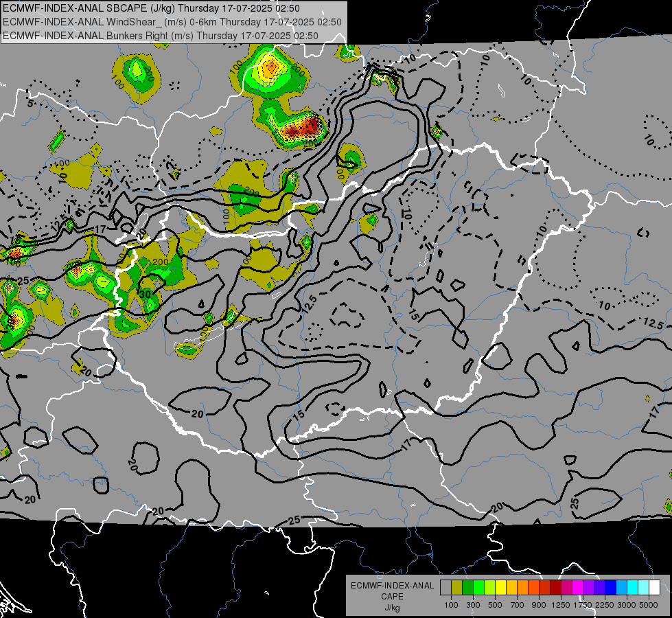Click the dark red swatch in legend
Viewport: 672px width, 618px height.
[x=555, y=588]
